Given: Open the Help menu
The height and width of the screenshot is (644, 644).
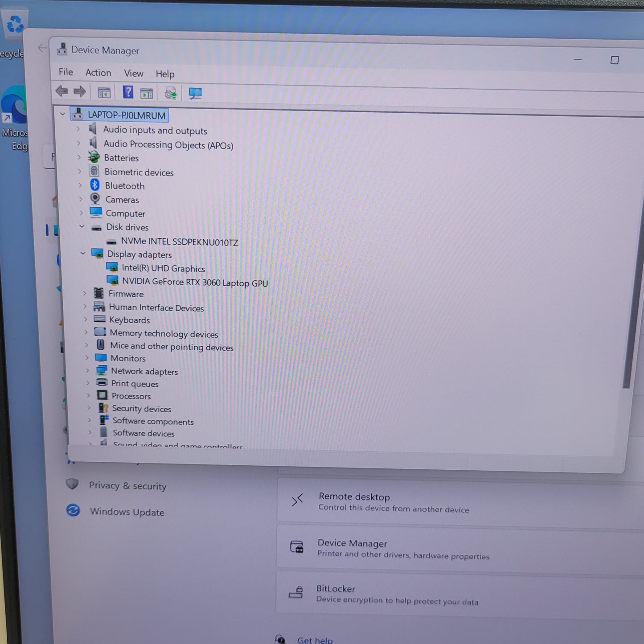Looking at the screenshot, I should (164, 74).
